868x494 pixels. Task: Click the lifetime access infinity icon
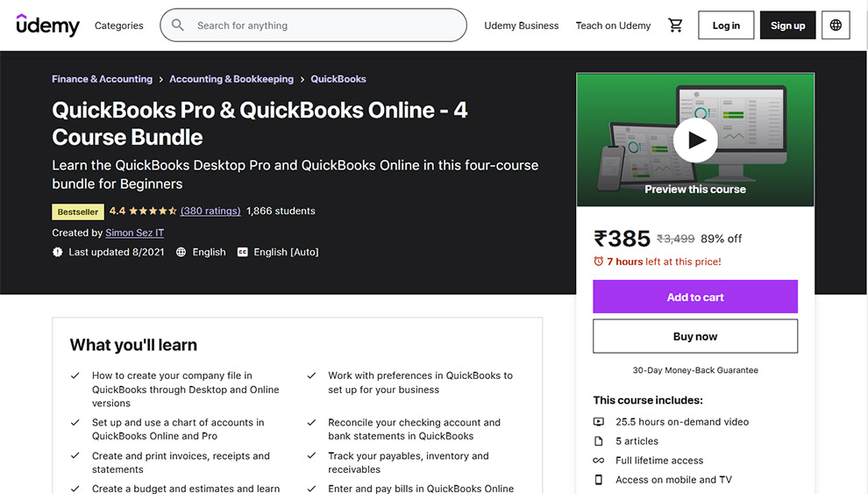599,460
